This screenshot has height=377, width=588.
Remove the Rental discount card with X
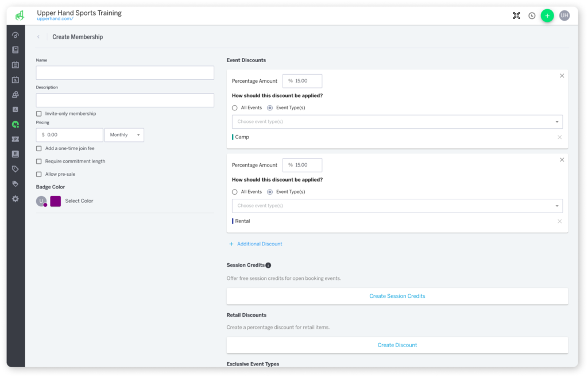(562, 160)
